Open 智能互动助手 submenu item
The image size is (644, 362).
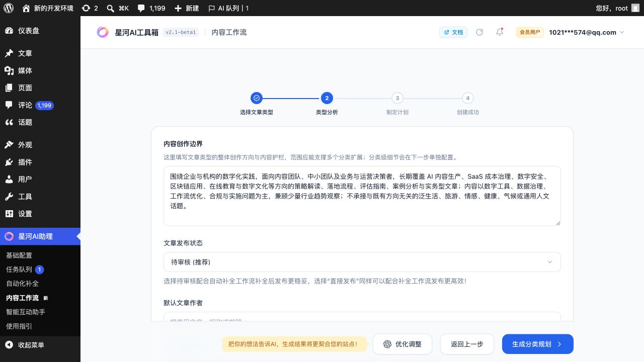26,312
